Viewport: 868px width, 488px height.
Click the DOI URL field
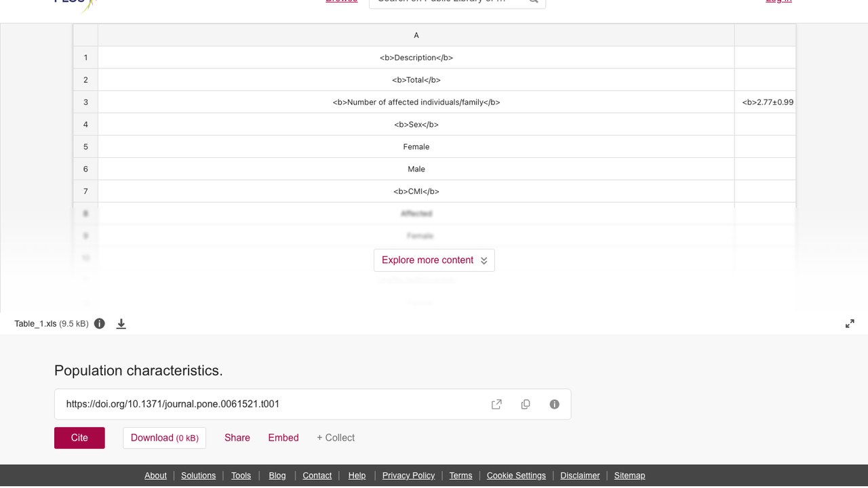click(313, 404)
